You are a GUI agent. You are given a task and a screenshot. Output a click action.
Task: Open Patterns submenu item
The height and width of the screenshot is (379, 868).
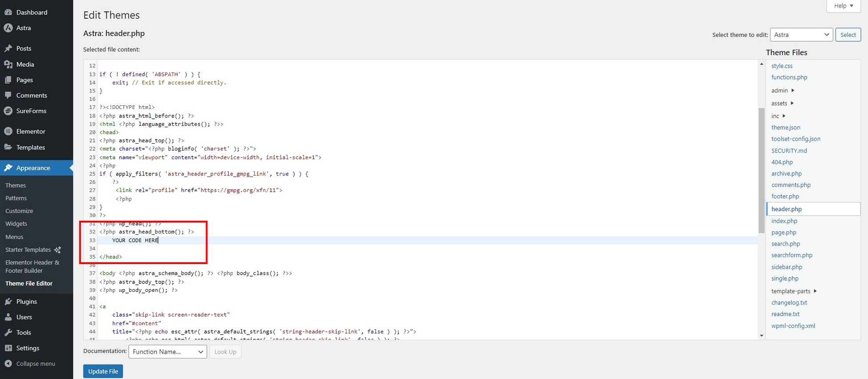[x=16, y=198]
